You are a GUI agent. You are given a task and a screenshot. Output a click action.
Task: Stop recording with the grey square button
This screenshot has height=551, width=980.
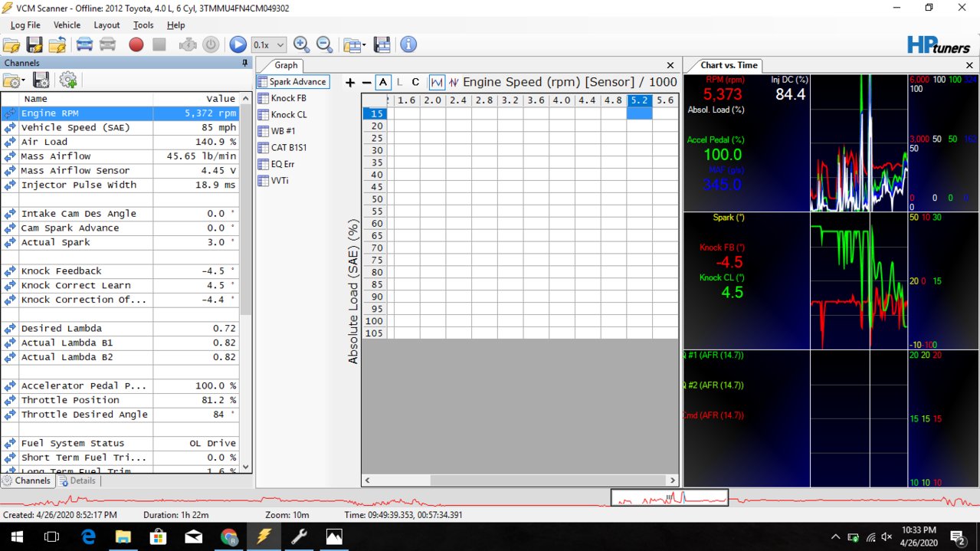click(159, 44)
